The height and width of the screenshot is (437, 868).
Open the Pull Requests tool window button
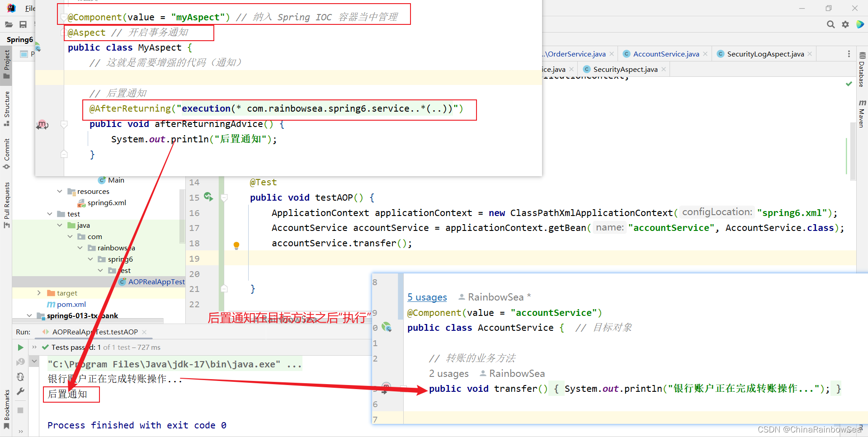6,205
